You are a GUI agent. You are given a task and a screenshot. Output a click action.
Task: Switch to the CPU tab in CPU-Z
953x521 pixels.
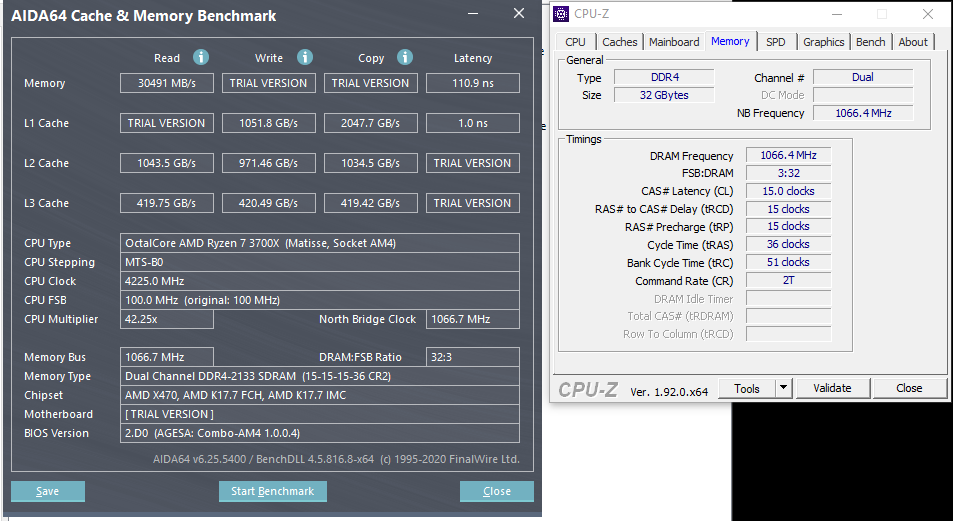pyautogui.click(x=575, y=42)
